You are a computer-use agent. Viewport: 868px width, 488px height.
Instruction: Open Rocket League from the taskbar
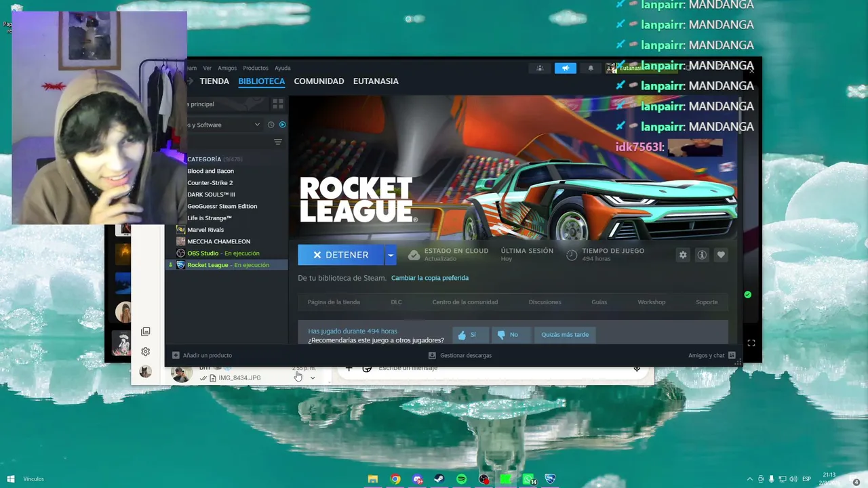[550, 479]
